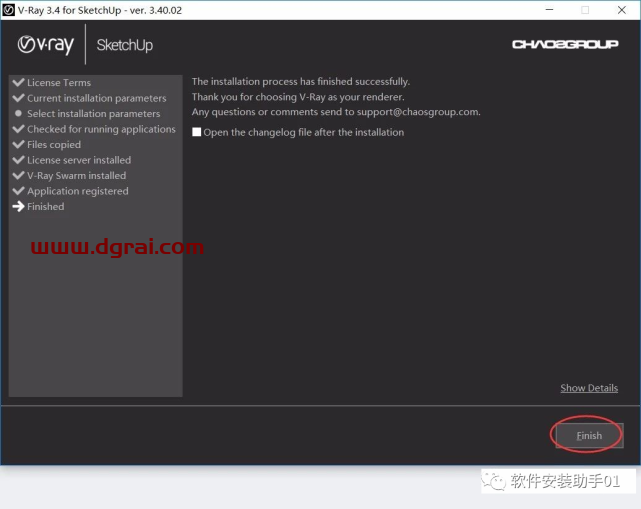Close the V-Ray installer window
Viewport: 641px width, 509px height.
point(621,10)
